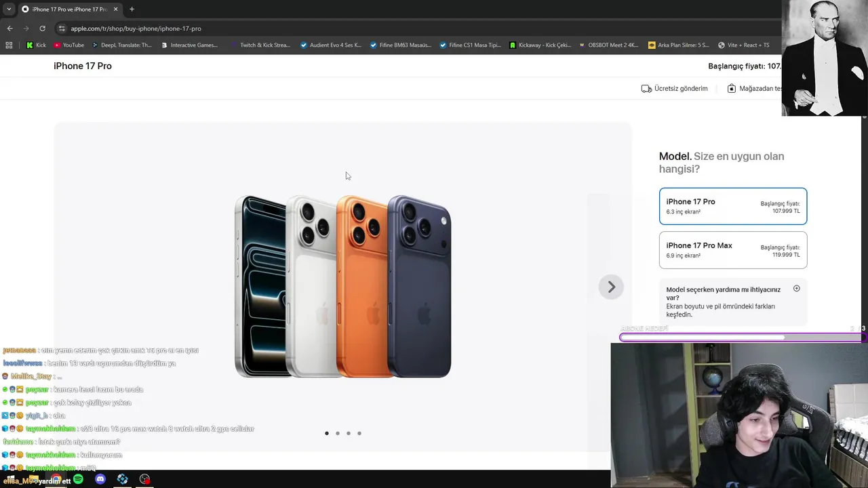Open Spotify from the taskbar
Viewport: 868px width, 488px height.
(78, 479)
